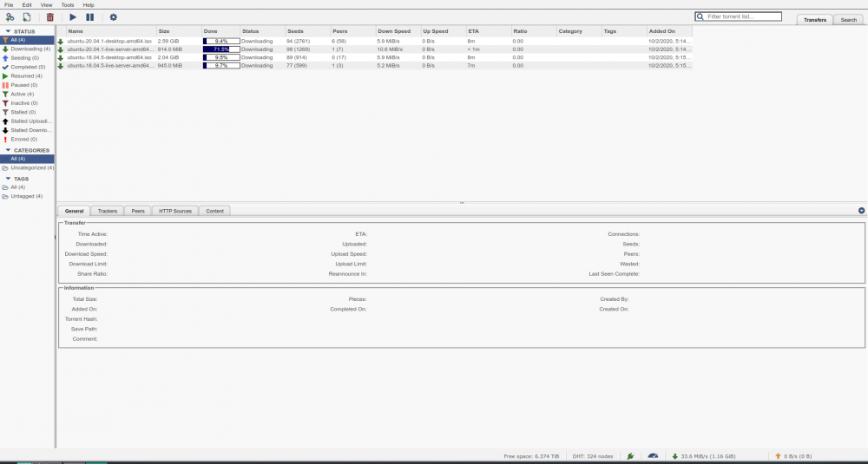Open the Trackers details tab
Screen dimensions: 868x464
[108, 211]
